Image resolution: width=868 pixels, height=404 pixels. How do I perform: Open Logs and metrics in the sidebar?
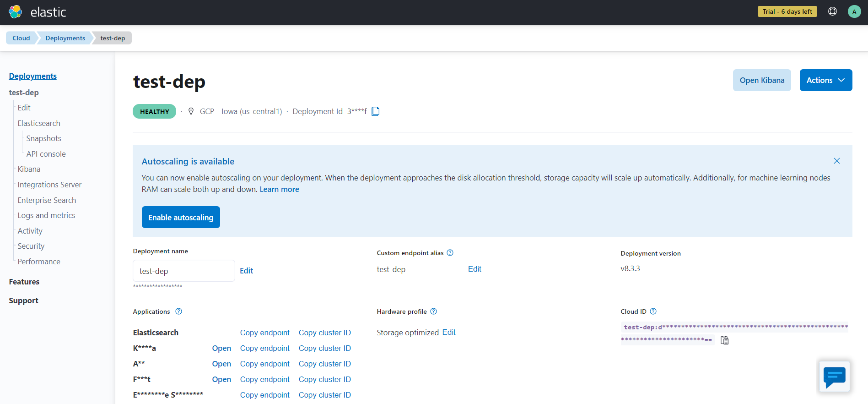click(x=46, y=215)
